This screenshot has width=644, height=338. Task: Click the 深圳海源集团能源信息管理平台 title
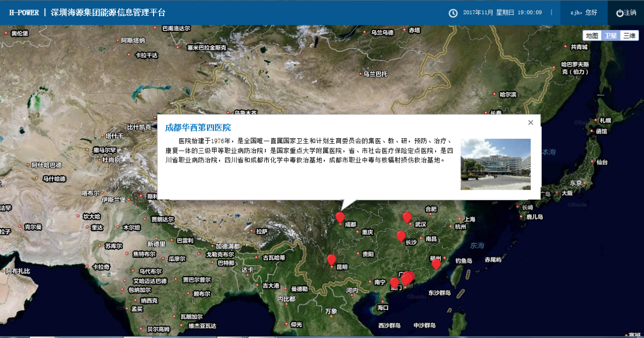[x=108, y=13]
